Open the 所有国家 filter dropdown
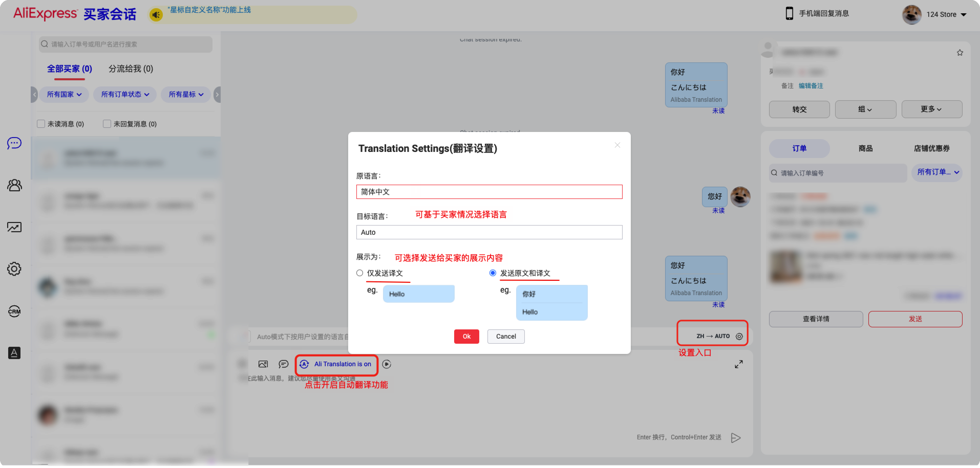Screen dimensions: 980x468 [64, 94]
